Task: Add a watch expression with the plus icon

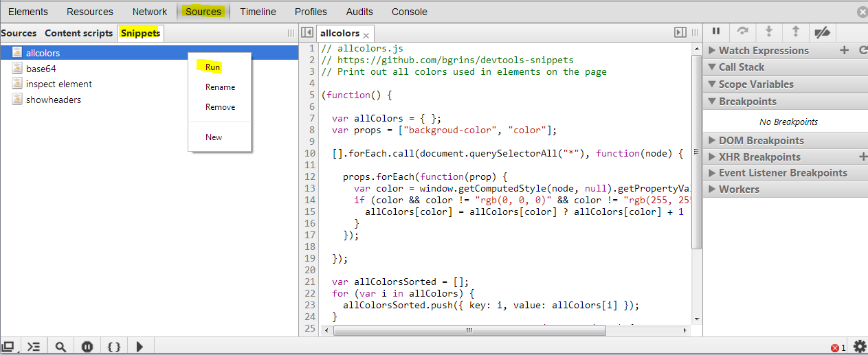Action: click(x=845, y=50)
